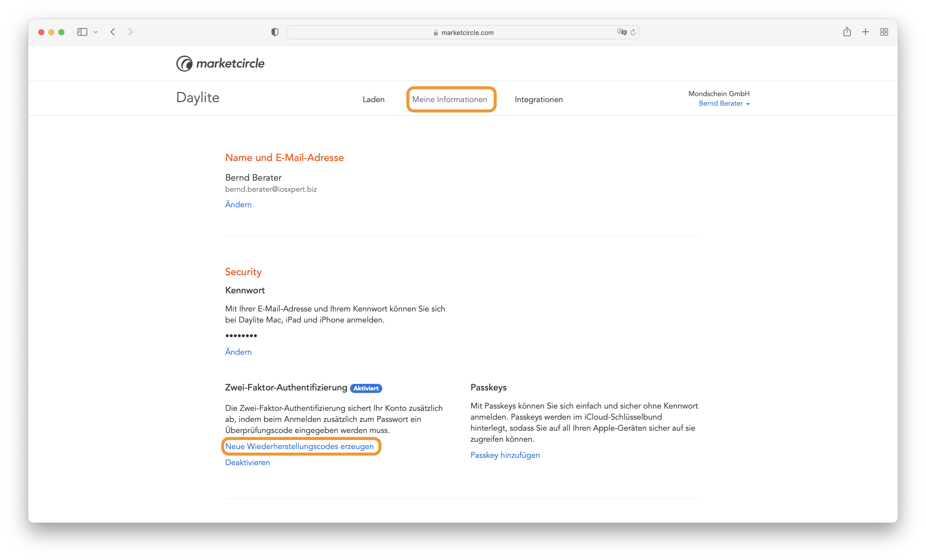Go back with the back arrow
Image resolution: width=926 pixels, height=560 pixels.
coord(113,32)
